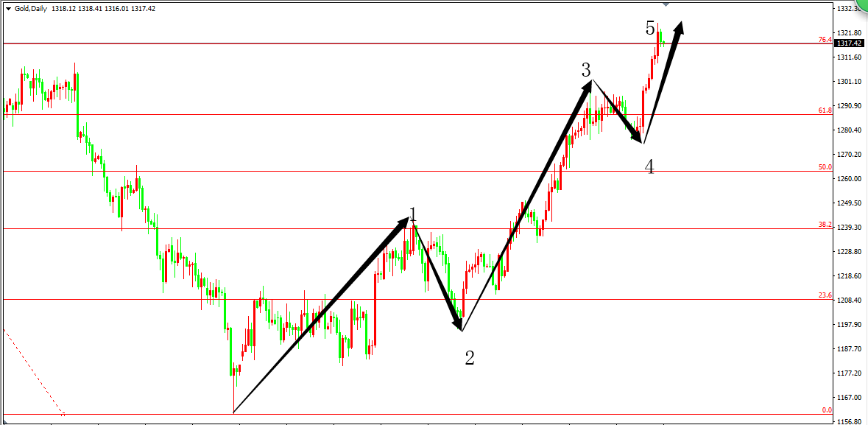Select the gray chart shift triangle marker

pyautogui.click(x=666, y=4)
